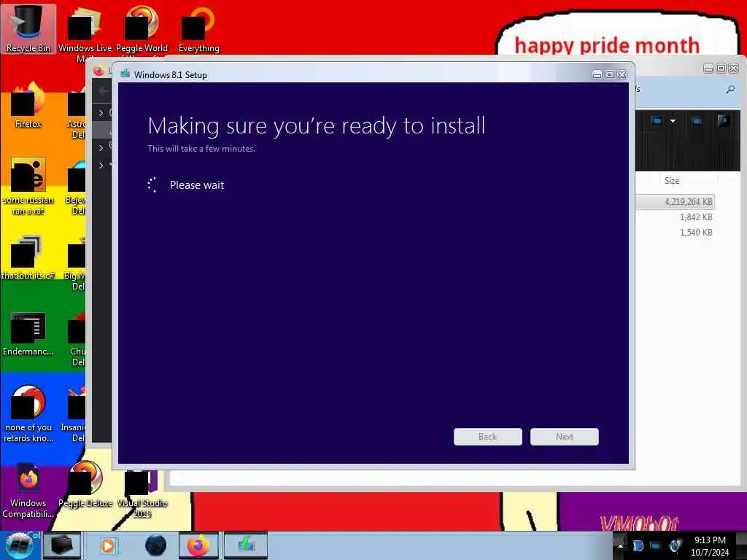Expand the third chevron in Firefox sidebar

click(x=101, y=166)
